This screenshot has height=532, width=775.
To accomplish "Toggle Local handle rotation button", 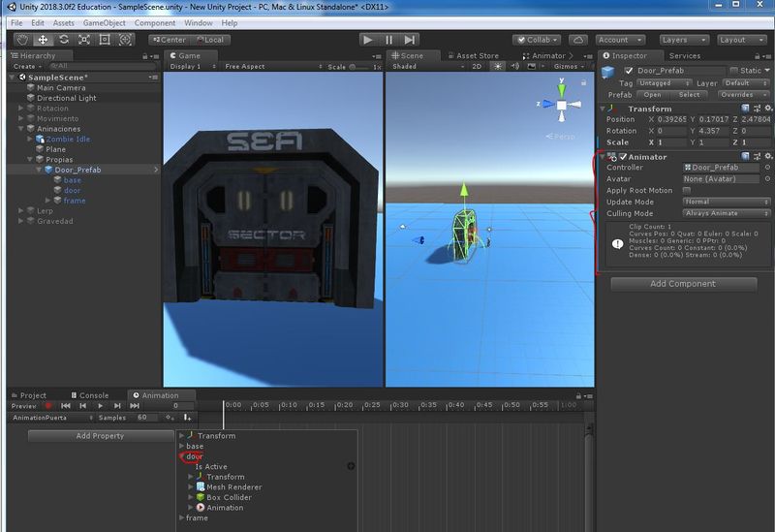I will (210, 40).
